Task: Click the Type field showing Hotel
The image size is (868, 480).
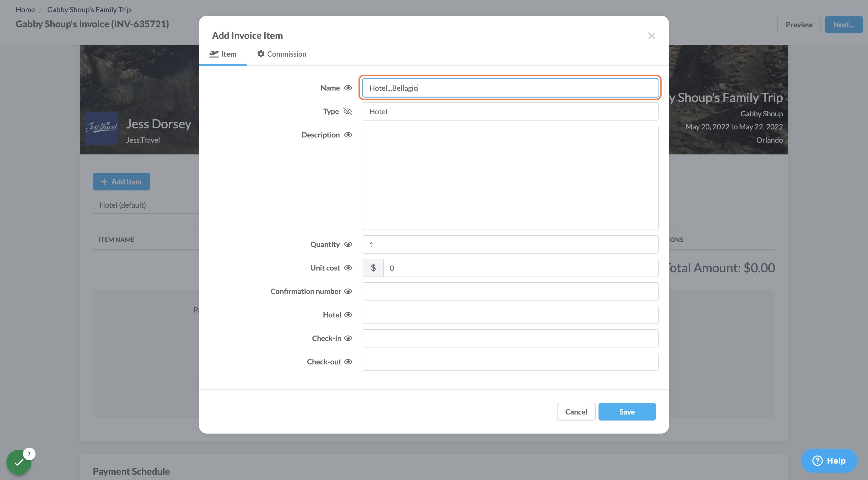Action: (x=510, y=111)
